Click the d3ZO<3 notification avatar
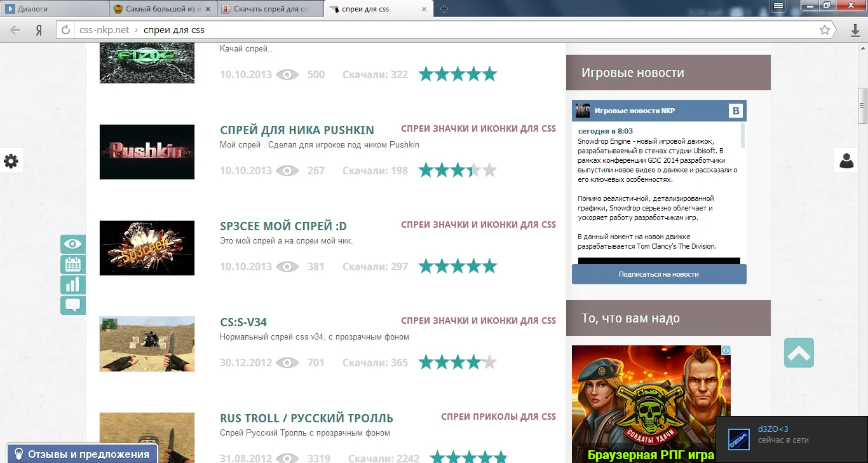Screen dimensions: 868x463 738,439
